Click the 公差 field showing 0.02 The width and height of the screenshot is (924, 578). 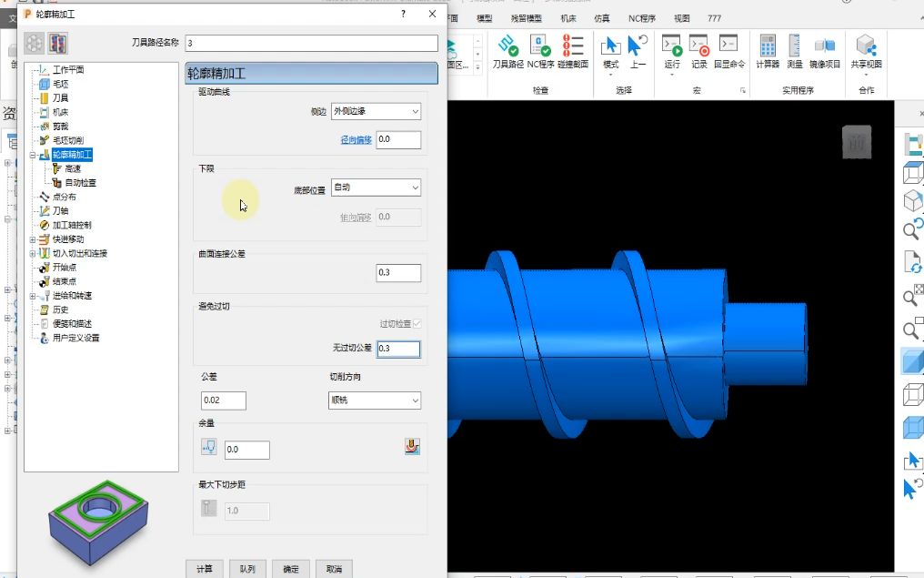click(x=224, y=401)
